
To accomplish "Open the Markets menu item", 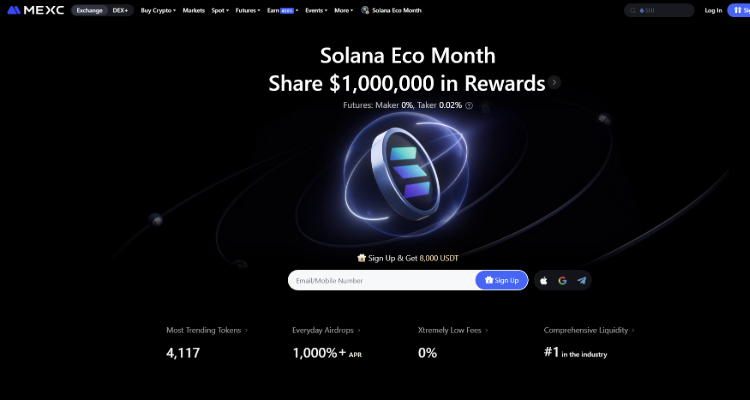I will 194,10.
